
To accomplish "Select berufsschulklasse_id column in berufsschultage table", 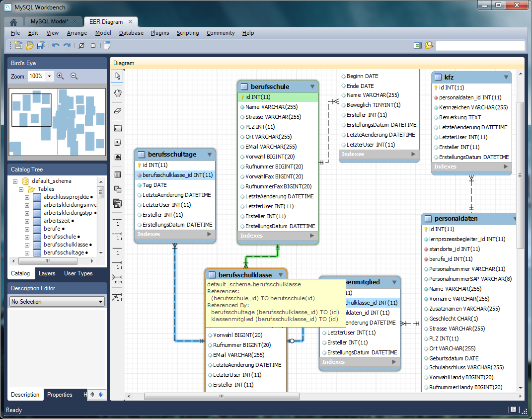I will (175, 175).
